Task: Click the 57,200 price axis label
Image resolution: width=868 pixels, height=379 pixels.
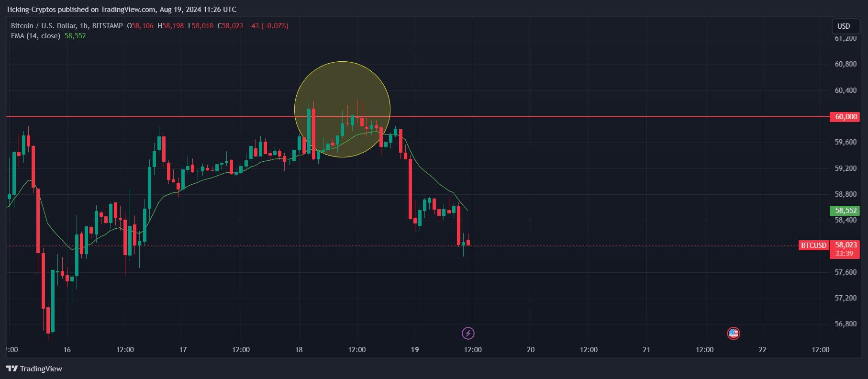Action: 846,298
